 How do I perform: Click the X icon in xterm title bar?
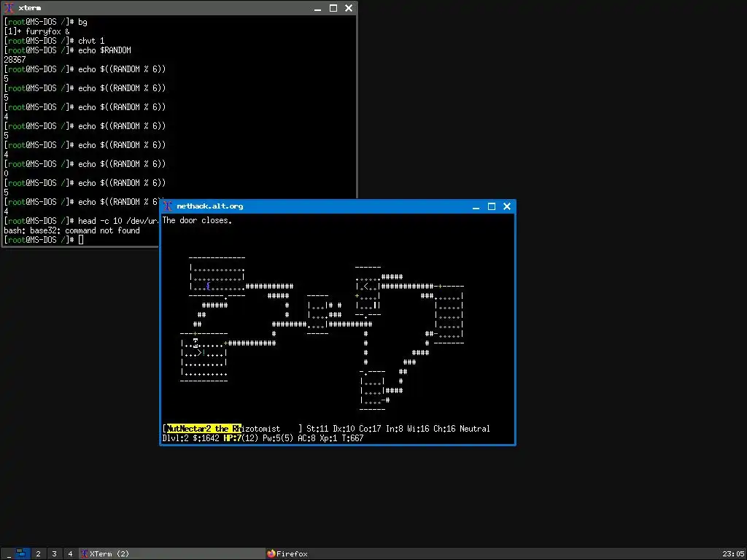[x=9, y=7]
